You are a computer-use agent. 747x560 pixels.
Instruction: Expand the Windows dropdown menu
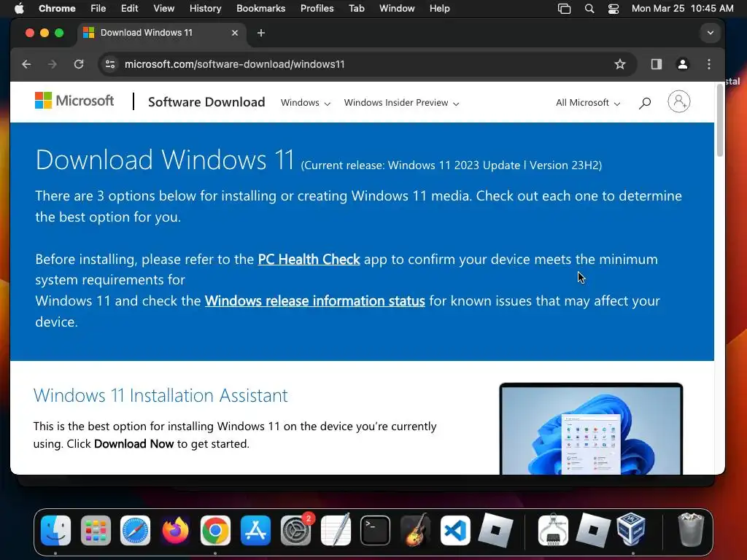tap(306, 102)
